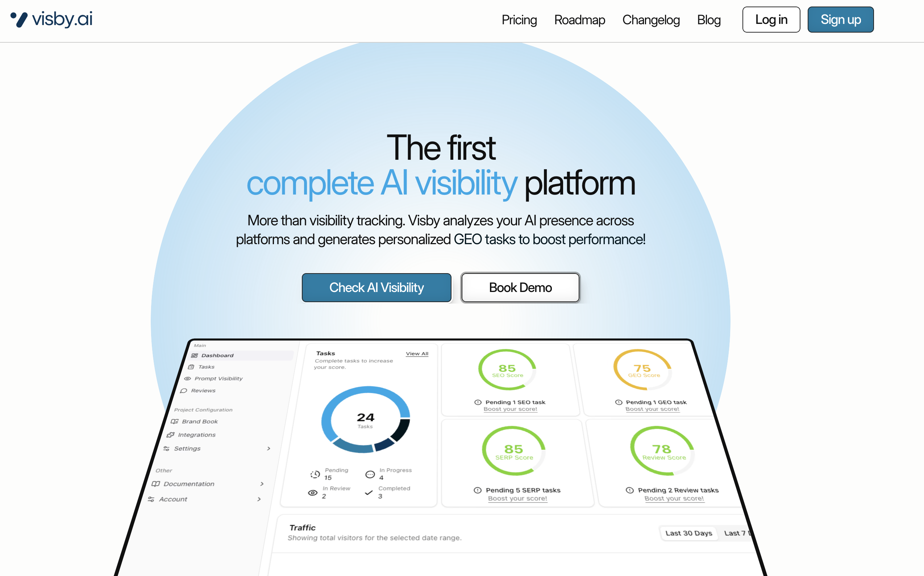
Task: Expand the Settings chevron in sidebar
Action: click(269, 449)
